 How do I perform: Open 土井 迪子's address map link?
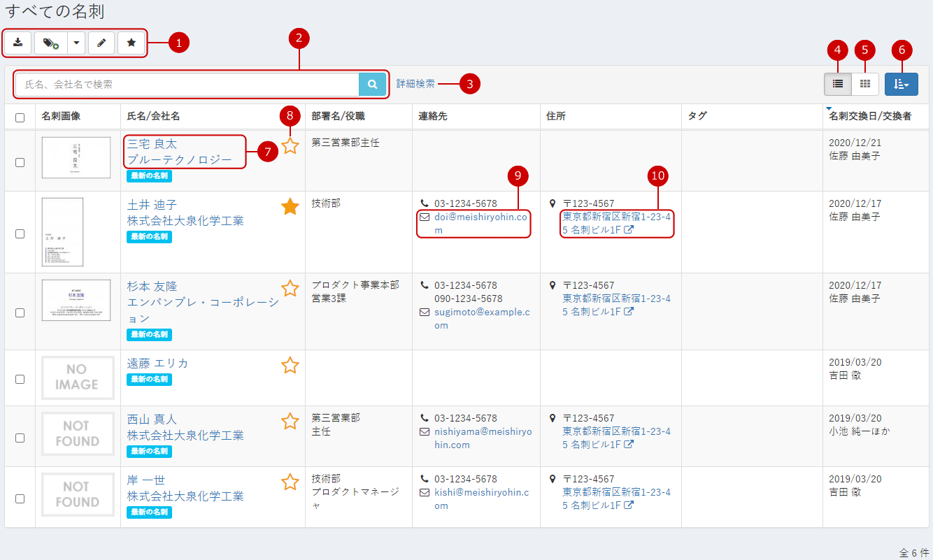(616, 223)
